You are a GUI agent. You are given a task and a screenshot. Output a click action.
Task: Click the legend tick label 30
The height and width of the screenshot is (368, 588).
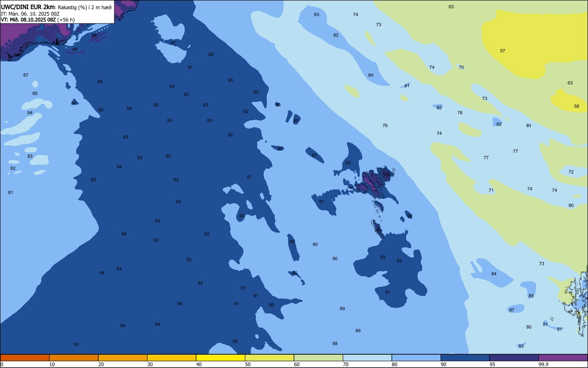pos(150,364)
